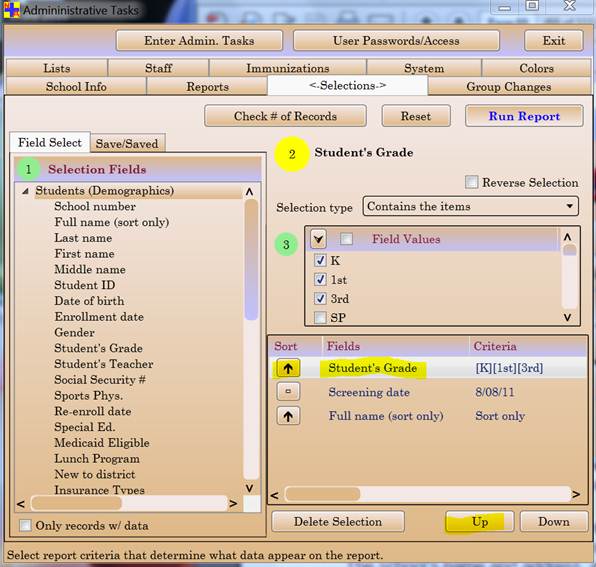This screenshot has width=596, height=567.
Task: Click Check # of Records button
Action: [285, 116]
